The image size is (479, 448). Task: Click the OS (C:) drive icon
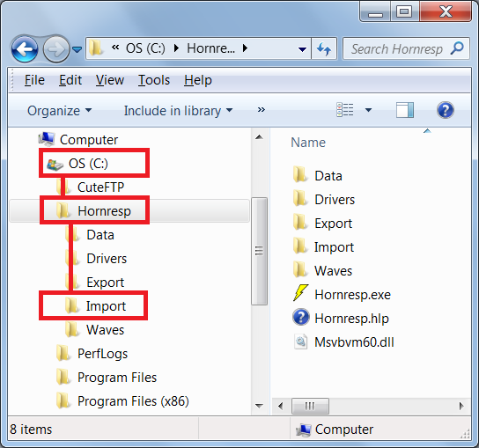[x=55, y=165]
